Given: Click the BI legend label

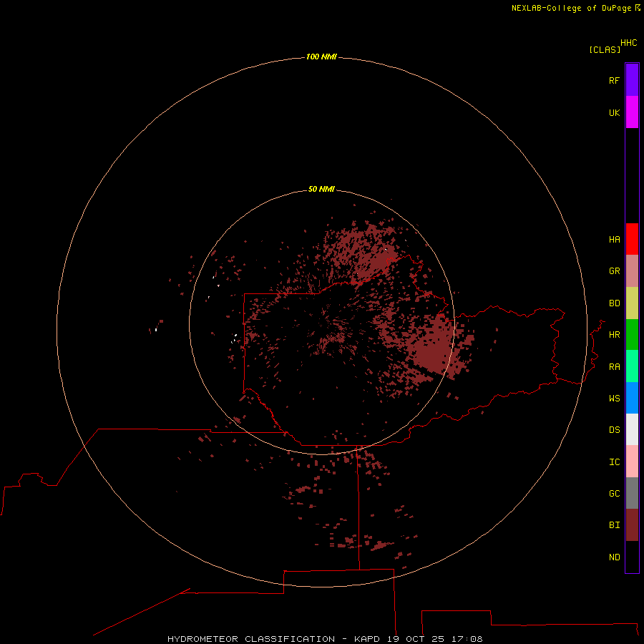Looking at the screenshot, I should pyautogui.click(x=614, y=525).
